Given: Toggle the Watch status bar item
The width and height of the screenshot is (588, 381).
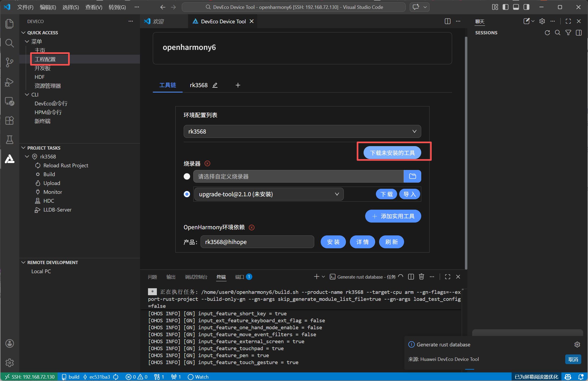Looking at the screenshot, I should (x=198, y=377).
